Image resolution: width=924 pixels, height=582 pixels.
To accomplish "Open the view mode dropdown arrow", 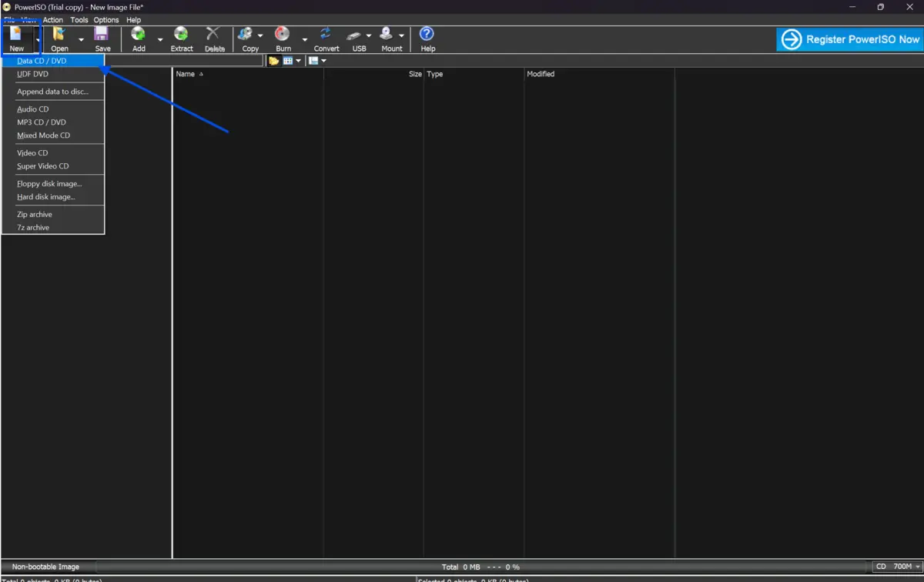I will [x=298, y=61].
